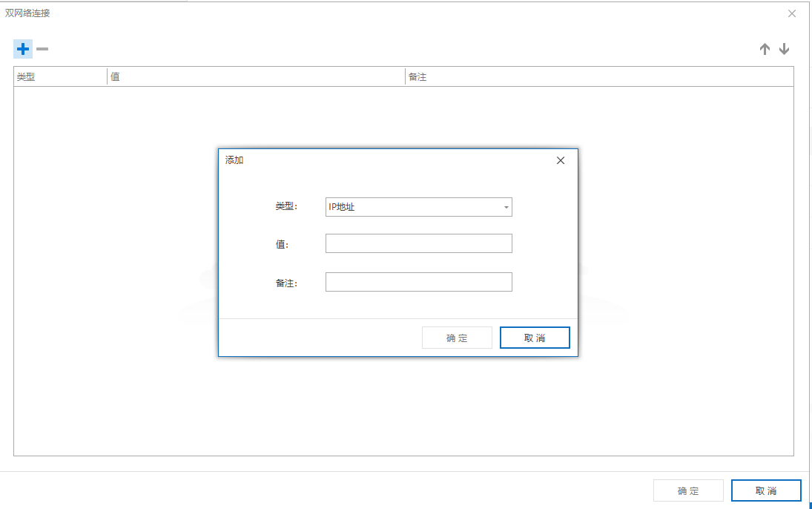The height and width of the screenshot is (509, 812).
Task: Close the 双网络连接 window with its X
Action: [792, 13]
